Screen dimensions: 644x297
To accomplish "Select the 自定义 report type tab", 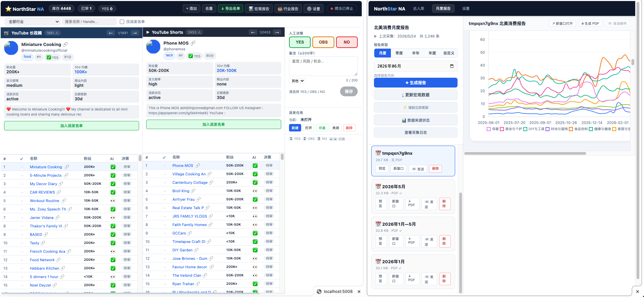I will click(449, 53).
